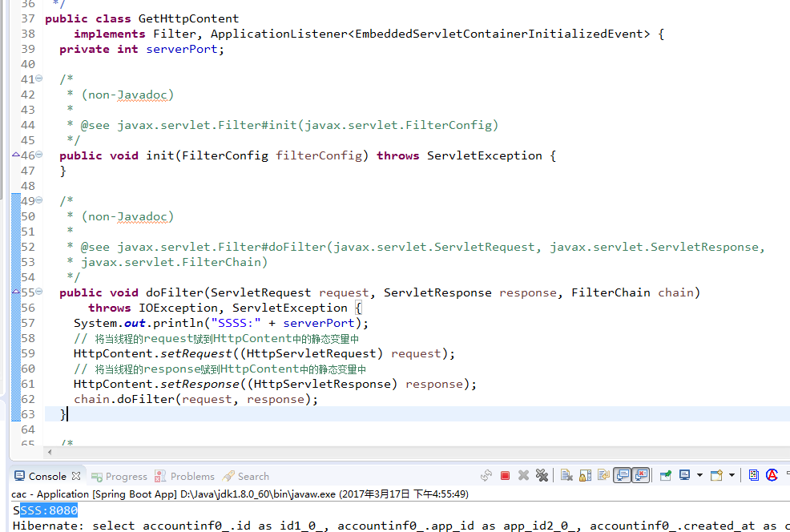Click Display Selected Console icon
This screenshot has height=532, width=790.
684,475
